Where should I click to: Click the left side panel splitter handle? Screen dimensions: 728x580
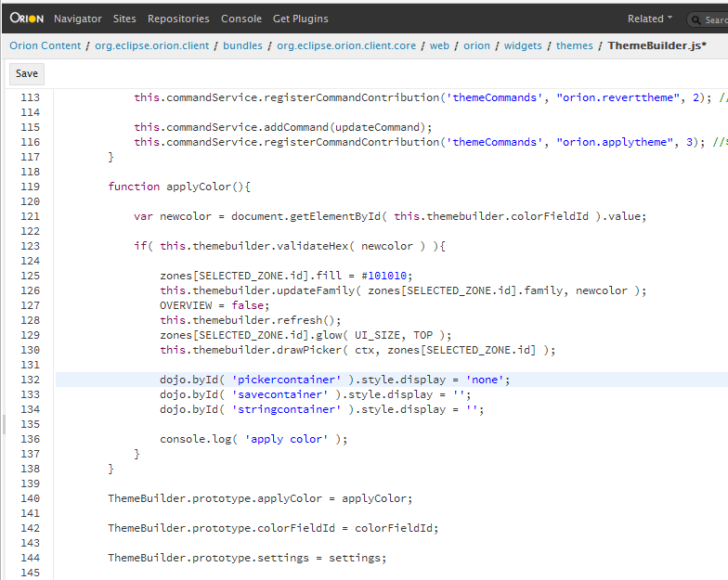tap(3, 424)
